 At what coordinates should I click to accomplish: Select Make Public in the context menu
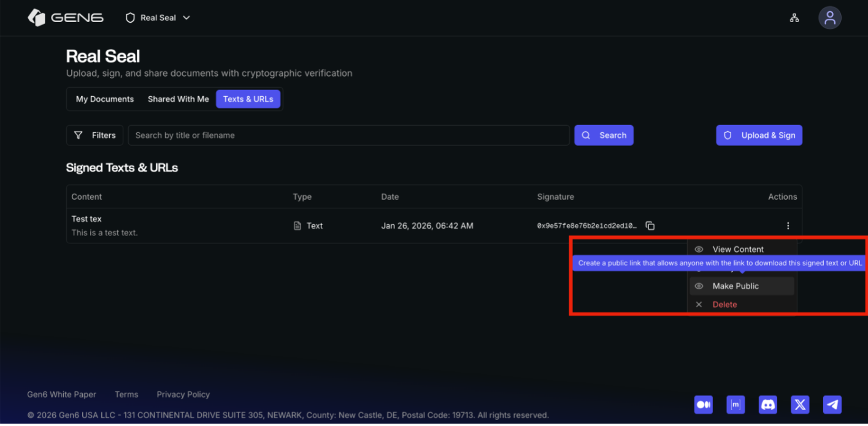pyautogui.click(x=735, y=286)
